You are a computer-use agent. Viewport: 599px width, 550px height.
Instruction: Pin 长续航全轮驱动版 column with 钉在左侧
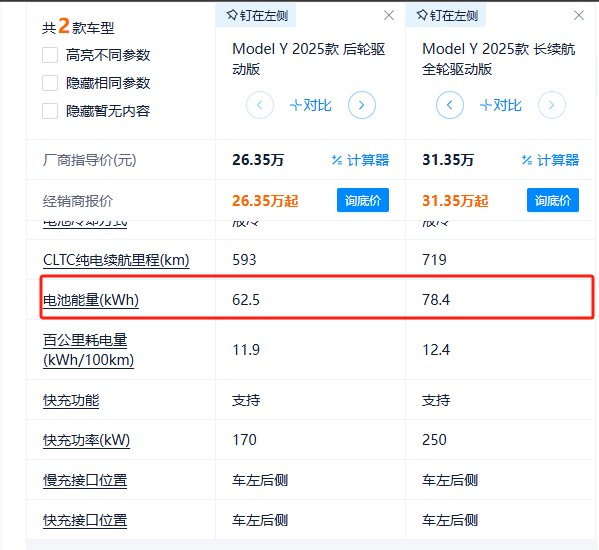446,16
